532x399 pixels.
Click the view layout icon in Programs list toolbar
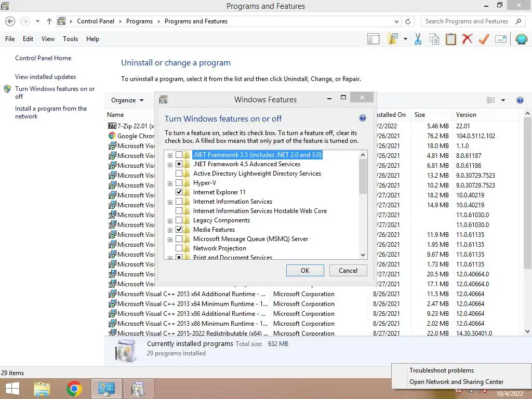pyautogui.click(x=490, y=100)
